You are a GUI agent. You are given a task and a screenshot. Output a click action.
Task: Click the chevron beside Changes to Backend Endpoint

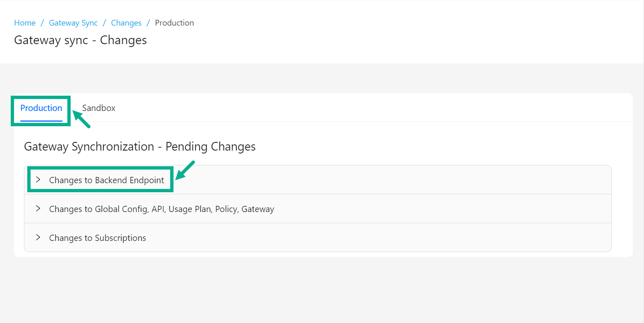coord(38,180)
